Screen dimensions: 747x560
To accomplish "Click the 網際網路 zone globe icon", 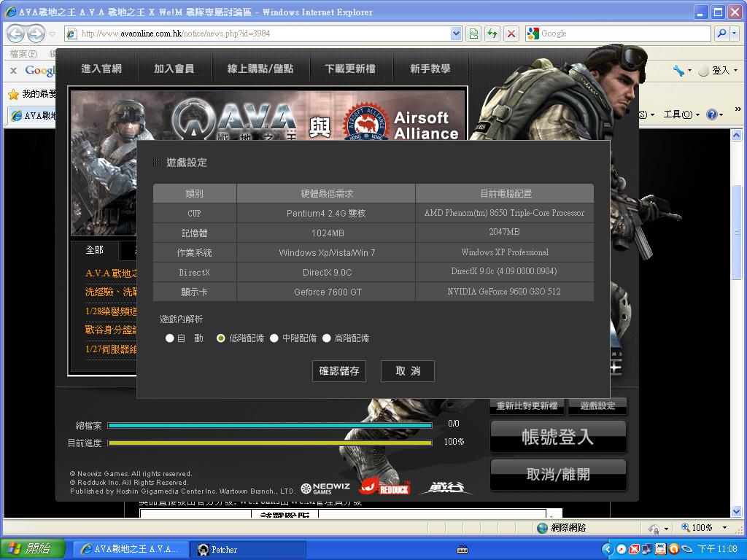I will coord(542,528).
